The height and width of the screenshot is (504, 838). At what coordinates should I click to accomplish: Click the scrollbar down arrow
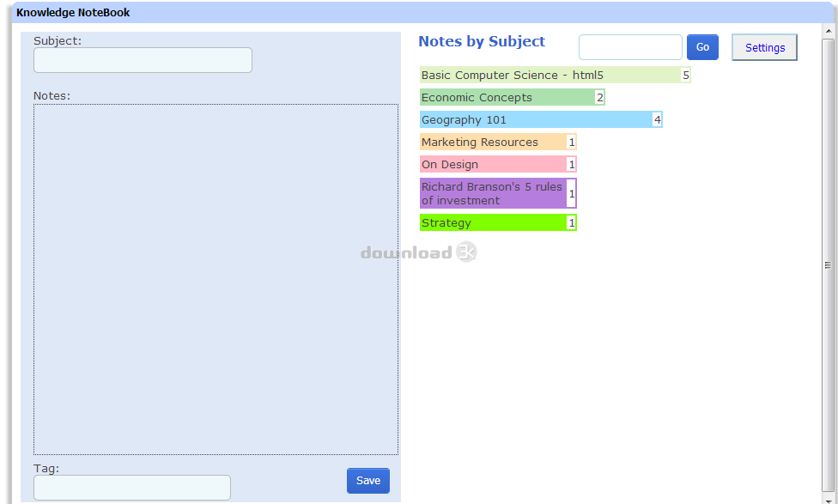click(829, 498)
